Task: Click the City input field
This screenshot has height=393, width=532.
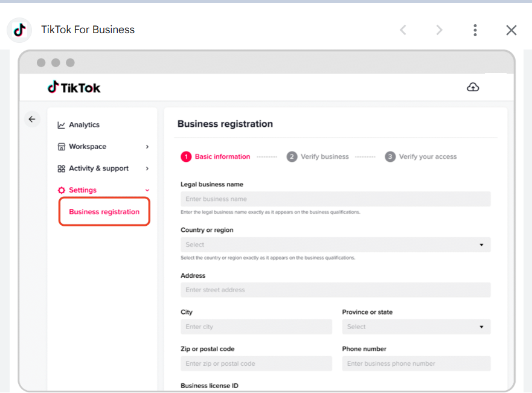Action: coord(256,327)
